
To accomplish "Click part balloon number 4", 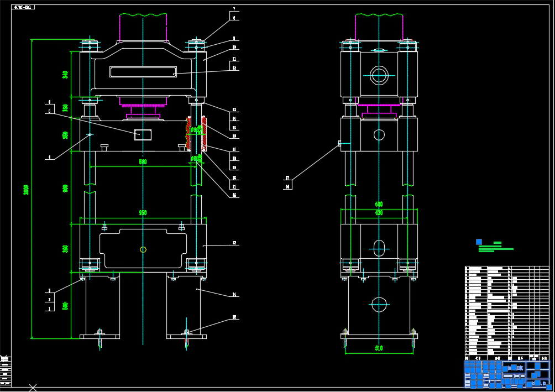I will (50, 157).
